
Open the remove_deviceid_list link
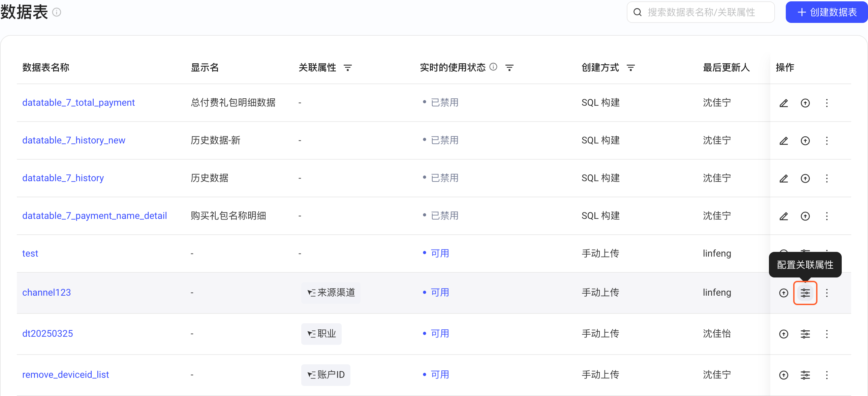[x=66, y=374]
